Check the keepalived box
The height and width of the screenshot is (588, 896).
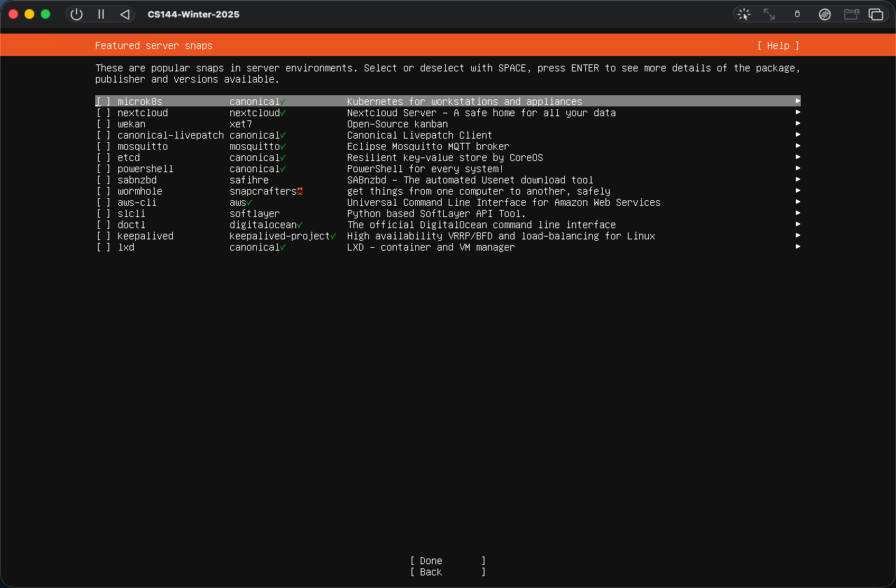[x=104, y=236]
